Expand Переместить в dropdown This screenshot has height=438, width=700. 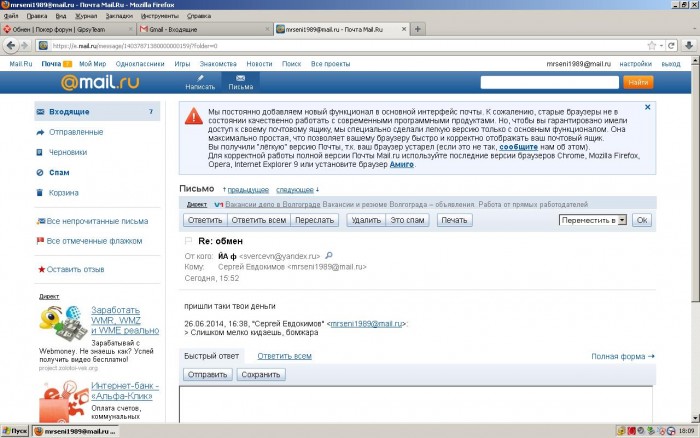[593, 220]
